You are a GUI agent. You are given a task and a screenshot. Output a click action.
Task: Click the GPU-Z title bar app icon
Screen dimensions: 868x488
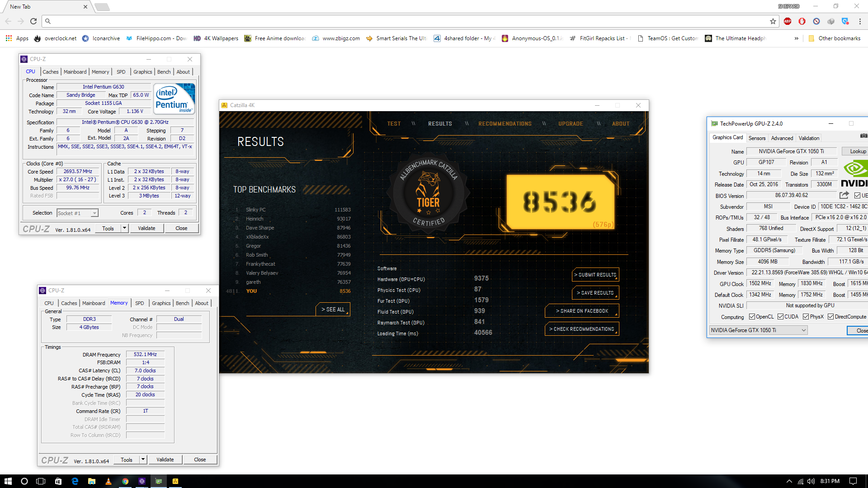(x=714, y=123)
